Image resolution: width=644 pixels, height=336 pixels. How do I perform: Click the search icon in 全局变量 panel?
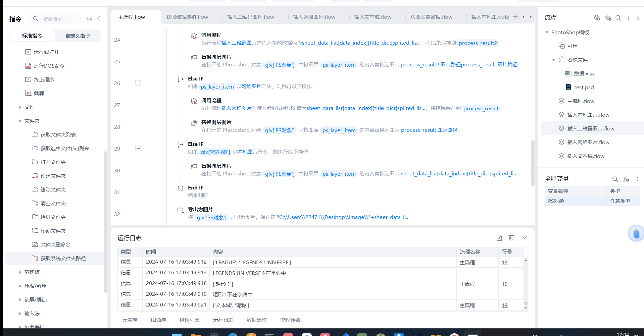pos(615,179)
